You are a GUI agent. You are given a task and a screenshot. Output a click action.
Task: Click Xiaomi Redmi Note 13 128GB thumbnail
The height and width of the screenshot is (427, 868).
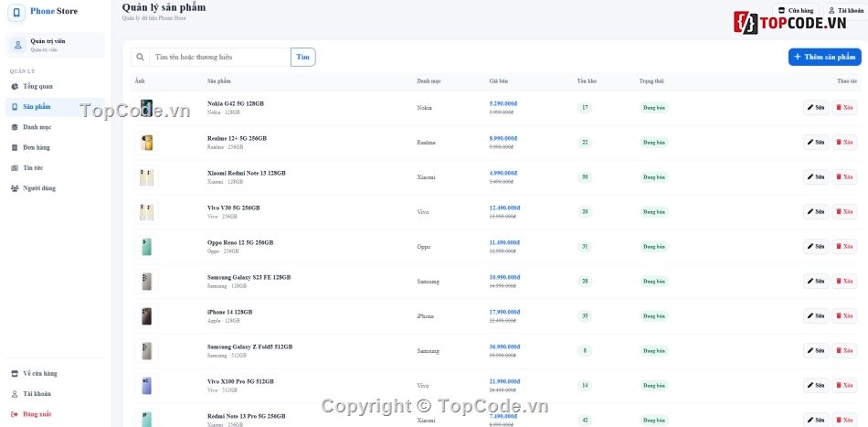[x=147, y=177]
